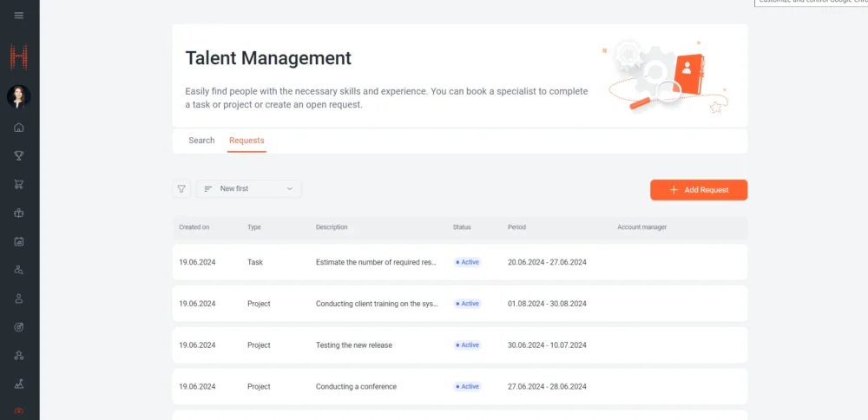Screen dimensions: 868x420
Task: Click the Add Request button
Action: [698, 190]
